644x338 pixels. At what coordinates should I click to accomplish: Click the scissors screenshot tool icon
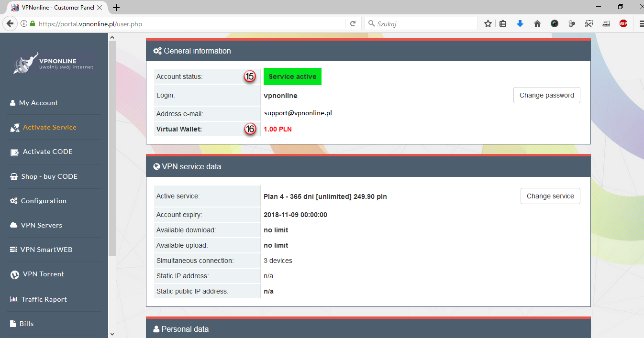tap(589, 23)
